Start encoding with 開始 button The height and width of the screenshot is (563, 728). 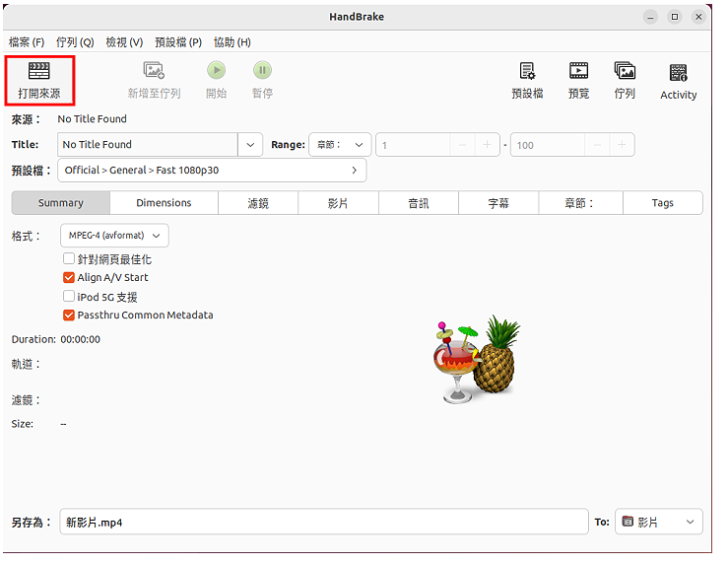[217, 80]
